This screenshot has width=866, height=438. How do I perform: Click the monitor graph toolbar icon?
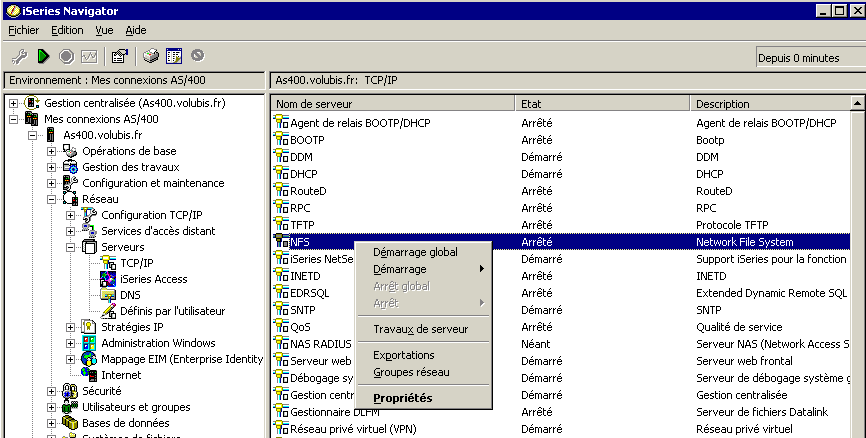tap(89, 56)
